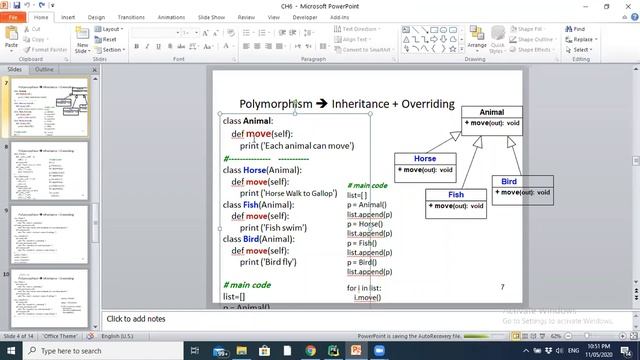Pick the triangle shape in gallery

click(x=406, y=39)
